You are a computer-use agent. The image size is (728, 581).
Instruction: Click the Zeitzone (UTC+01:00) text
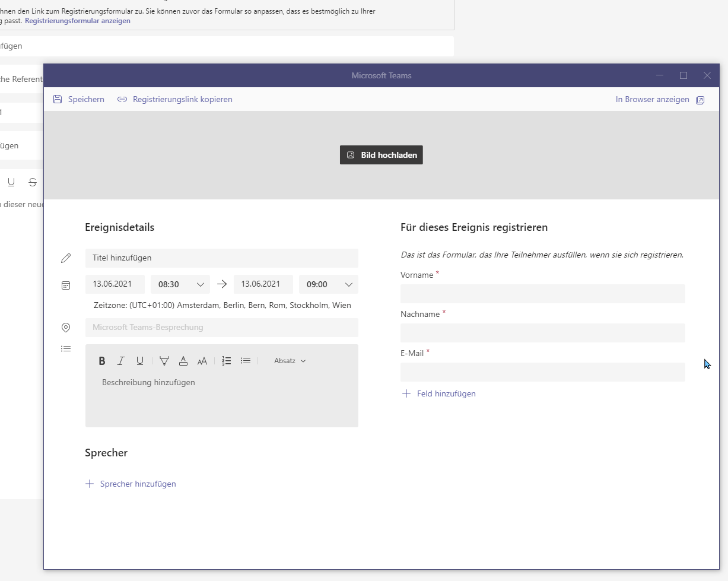[222, 306]
